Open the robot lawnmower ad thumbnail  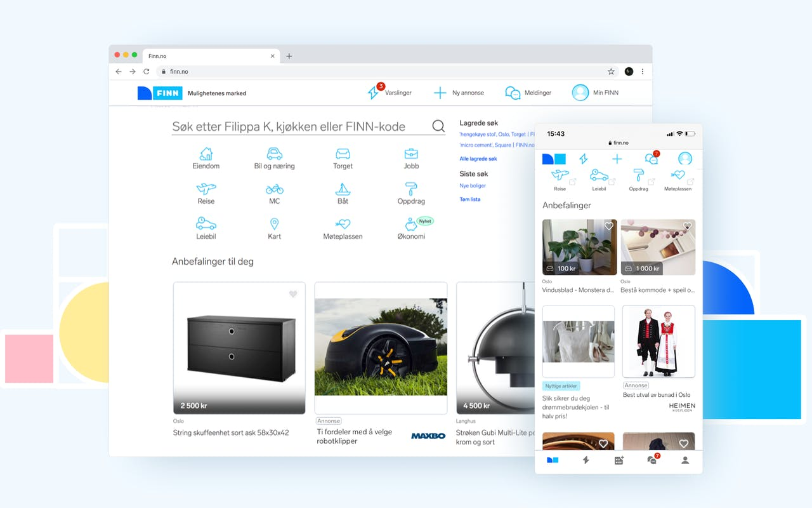pyautogui.click(x=381, y=347)
